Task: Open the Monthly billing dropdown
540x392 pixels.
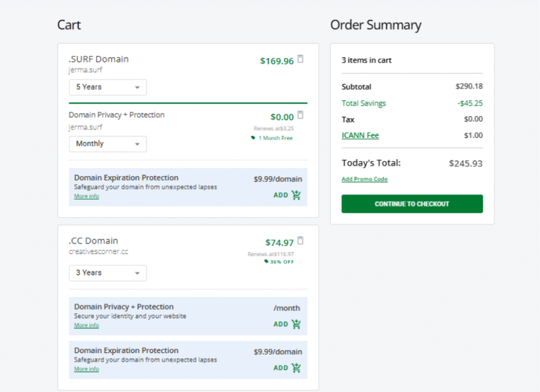Action: click(x=108, y=144)
